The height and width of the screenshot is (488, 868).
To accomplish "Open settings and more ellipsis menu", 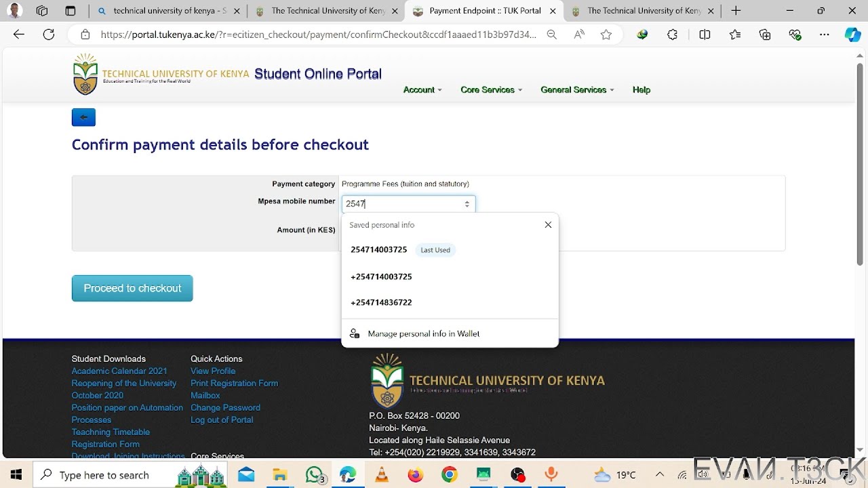I will 824,35.
